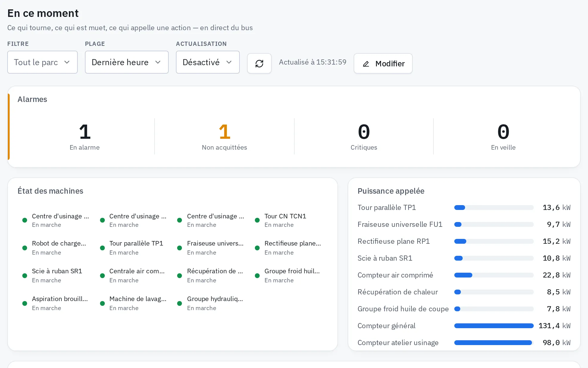Select the Robot de charge... machine
This screenshot has height=368, width=588.
coord(56,248)
